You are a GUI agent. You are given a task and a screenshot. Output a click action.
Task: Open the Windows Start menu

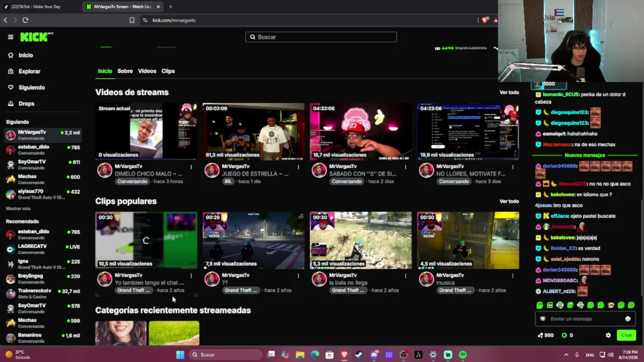tap(180, 355)
